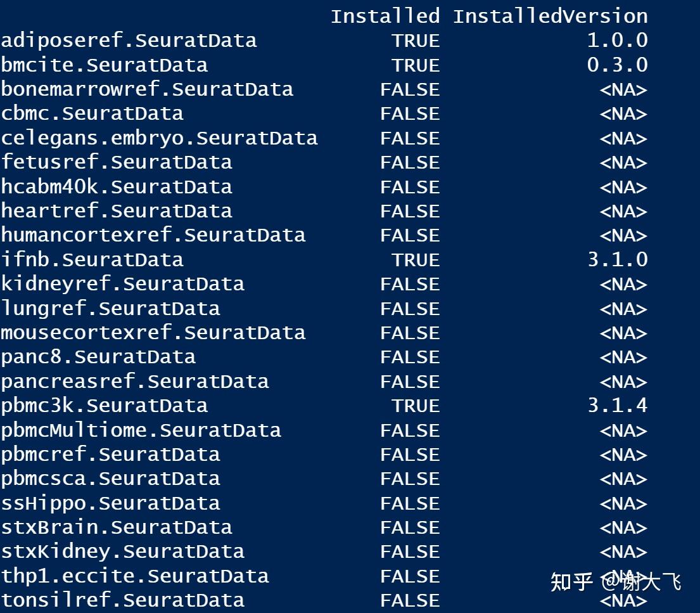Select the bonemarrowref.SeuratData text
The height and width of the screenshot is (613, 700).
[147, 89]
